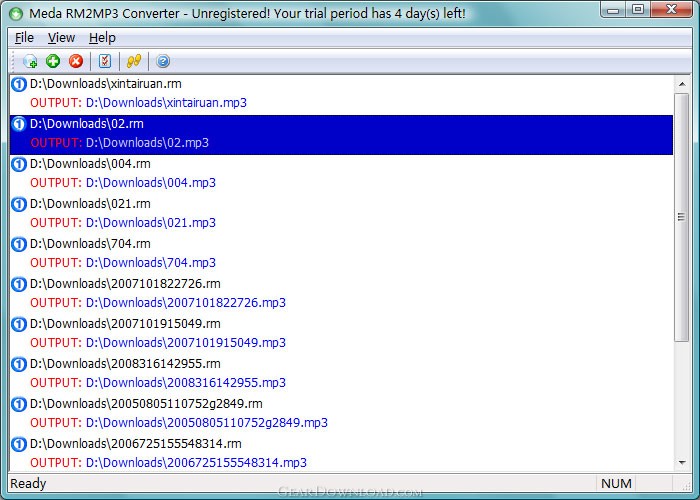Screen dimensions: 700x500
Task: Select the D:\Downloads\02.rm entry
Action: pyautogui.click(x=87, y=124)
